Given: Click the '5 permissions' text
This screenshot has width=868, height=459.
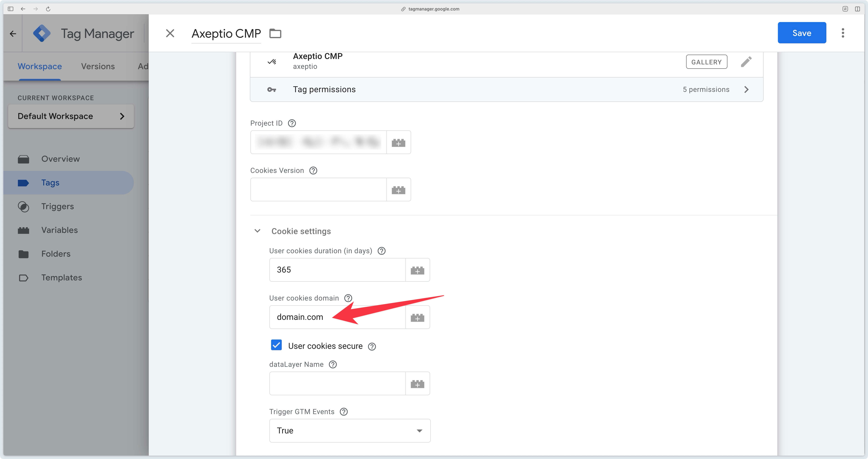Looking at the screenshot, I should 706,89.
